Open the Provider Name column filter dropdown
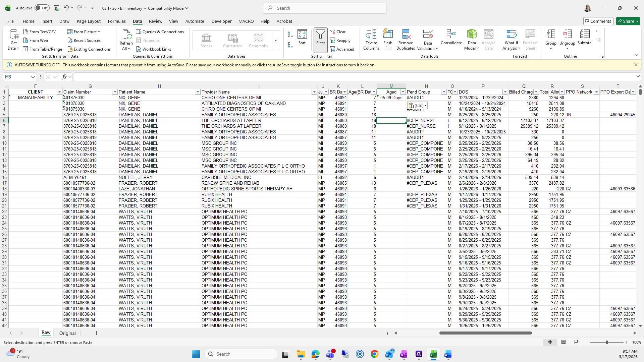The height and width of the screenshot is (362, 644). tap(314, 92)
